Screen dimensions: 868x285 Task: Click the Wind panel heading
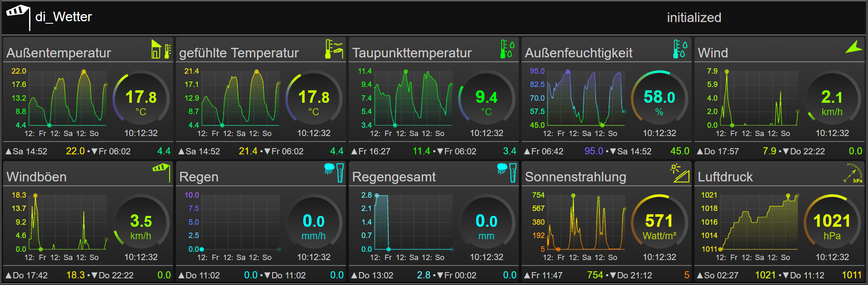(713, 53)
